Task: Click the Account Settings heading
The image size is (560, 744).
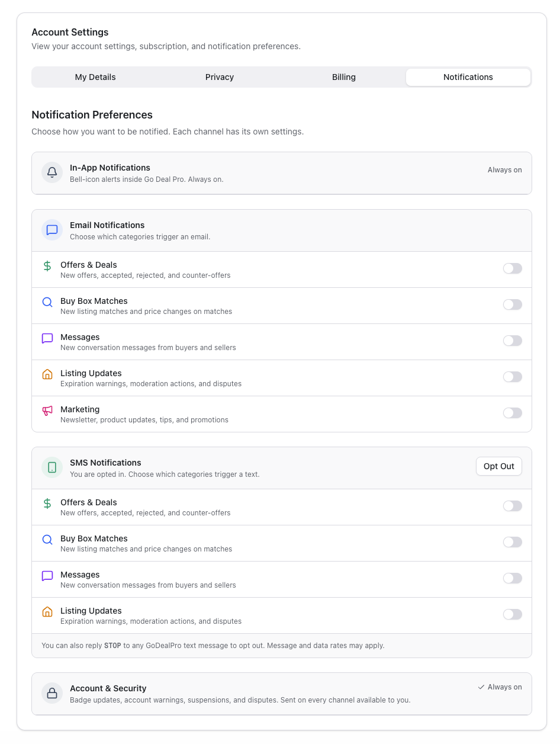Action: pyautogui.click(x=70, y=32)
